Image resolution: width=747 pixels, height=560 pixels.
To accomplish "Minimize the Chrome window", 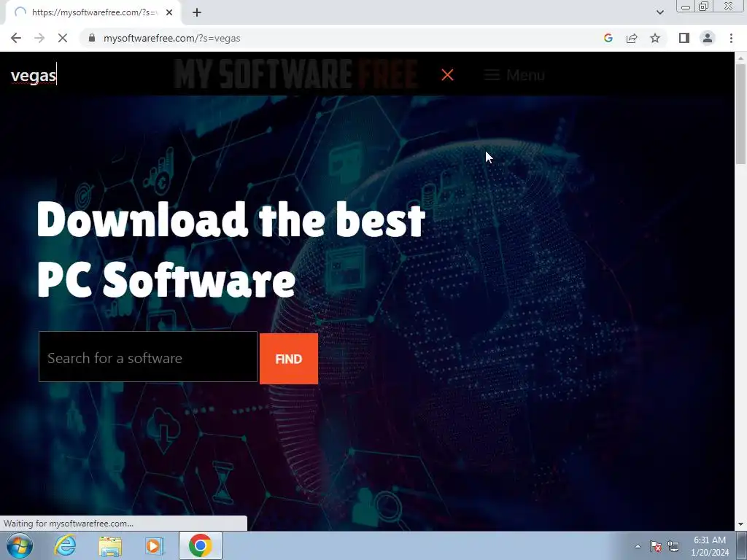I will [686, 7].
